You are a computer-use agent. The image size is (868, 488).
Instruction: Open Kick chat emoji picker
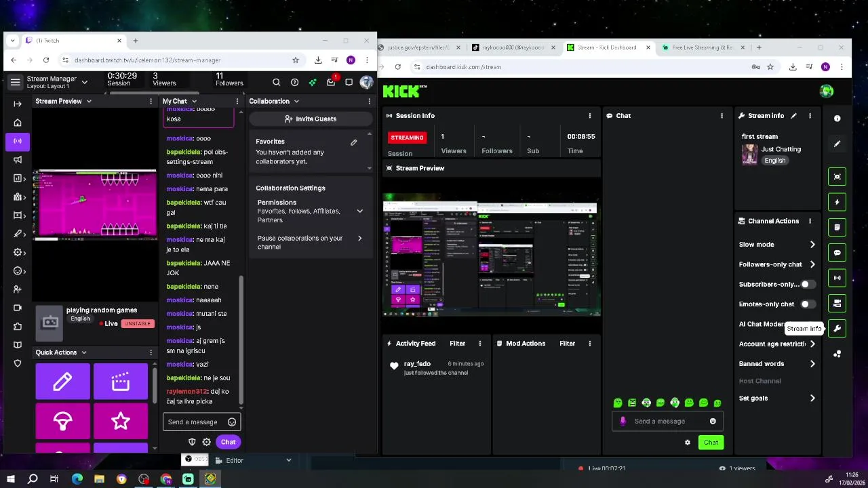pos(713,421)
